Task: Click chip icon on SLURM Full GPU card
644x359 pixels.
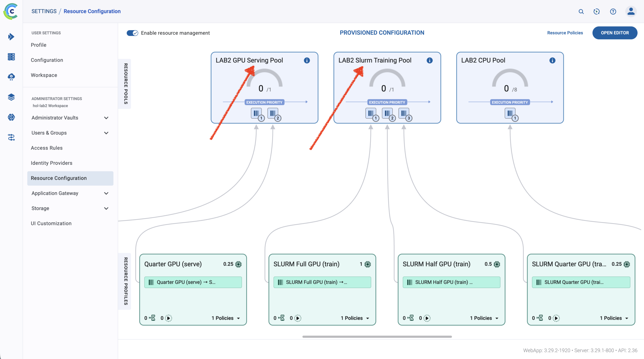Action: coord(368,264)
